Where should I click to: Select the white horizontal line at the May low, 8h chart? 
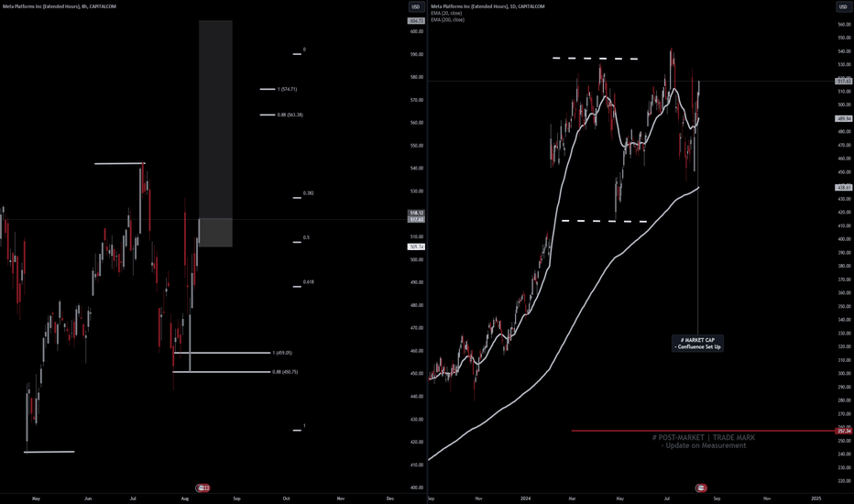tap(49, 452)
